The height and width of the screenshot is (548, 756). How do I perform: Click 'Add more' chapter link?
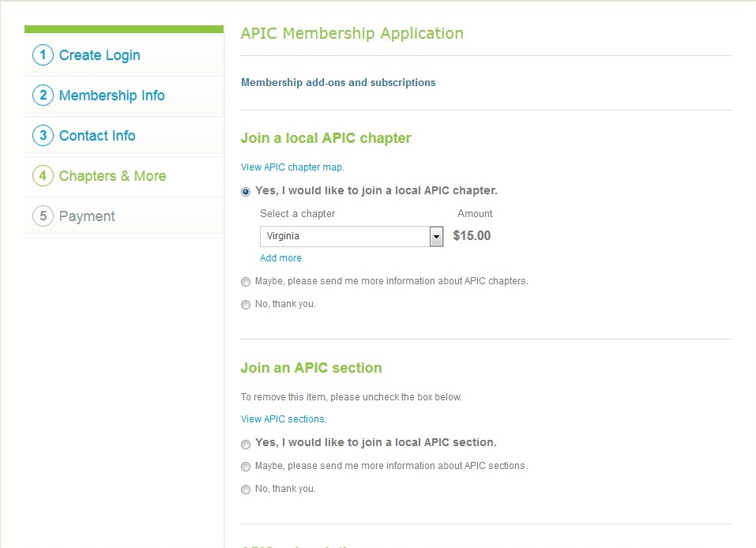(280, 258)
